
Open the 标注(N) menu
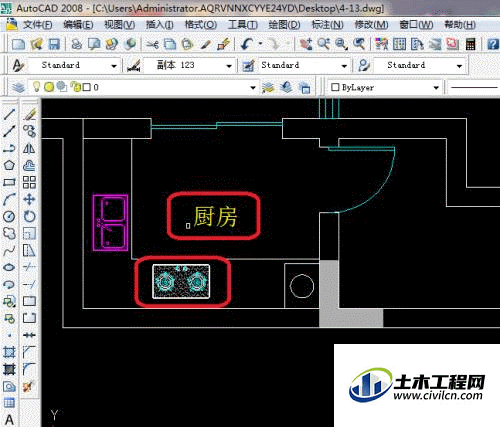(x=327, y=25)
